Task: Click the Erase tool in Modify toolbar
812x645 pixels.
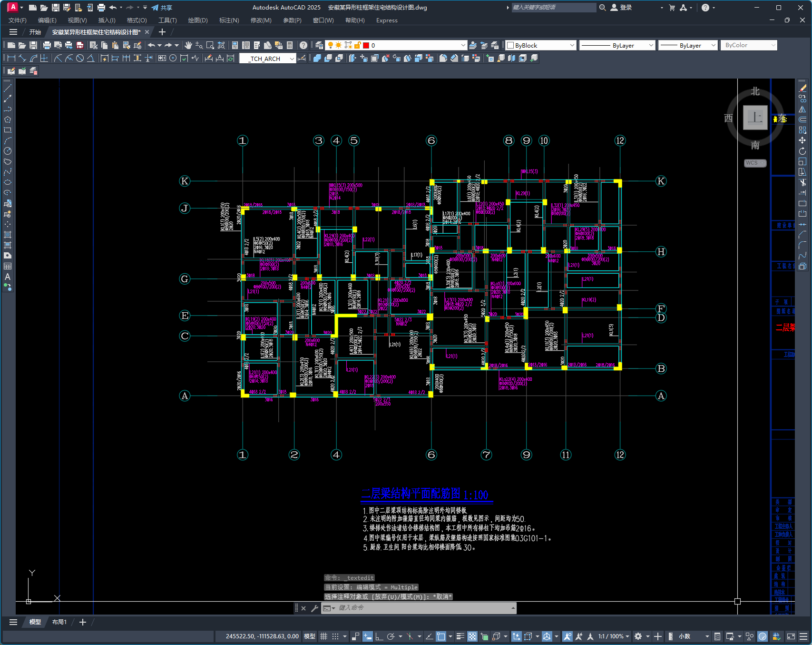Action: pos(802,88)
